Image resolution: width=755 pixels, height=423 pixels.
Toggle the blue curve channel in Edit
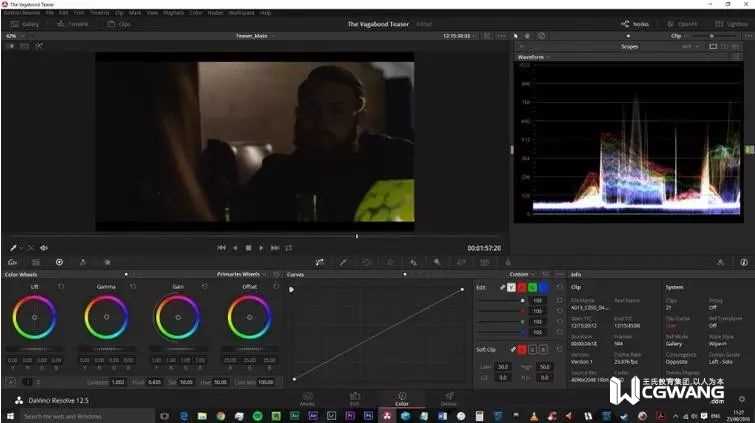coord(544,288)
